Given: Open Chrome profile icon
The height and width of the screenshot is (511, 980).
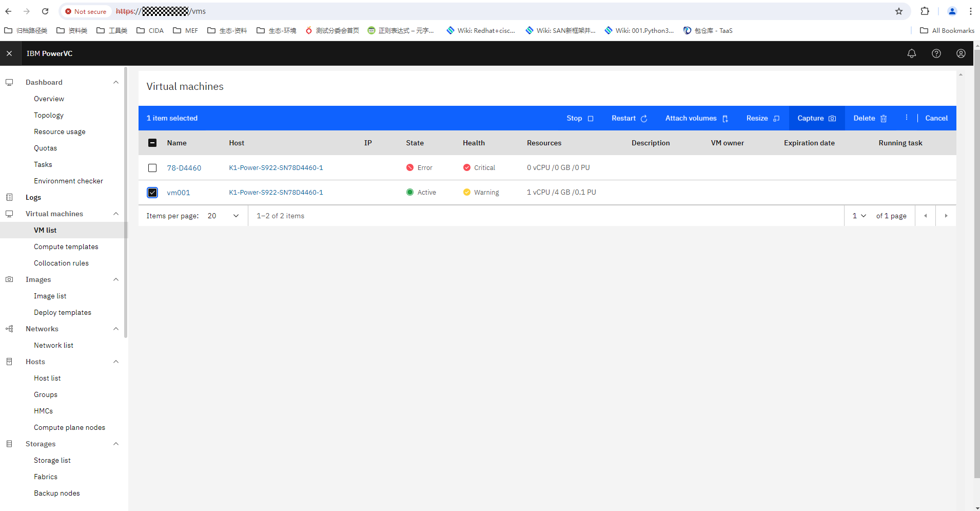Looking at the screenshot, I should pyautogui.click(x=952, y=11).
